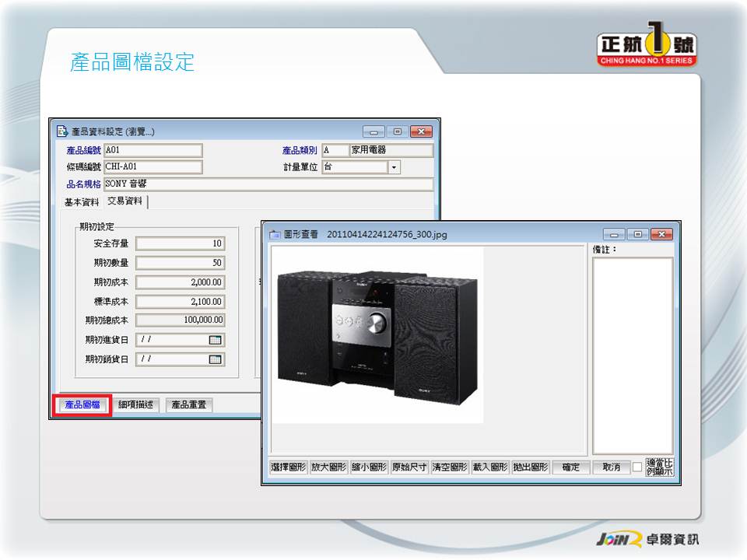Click the 圖形查看 window folder icon
The image size is (747, 560).
pos(275,234)
